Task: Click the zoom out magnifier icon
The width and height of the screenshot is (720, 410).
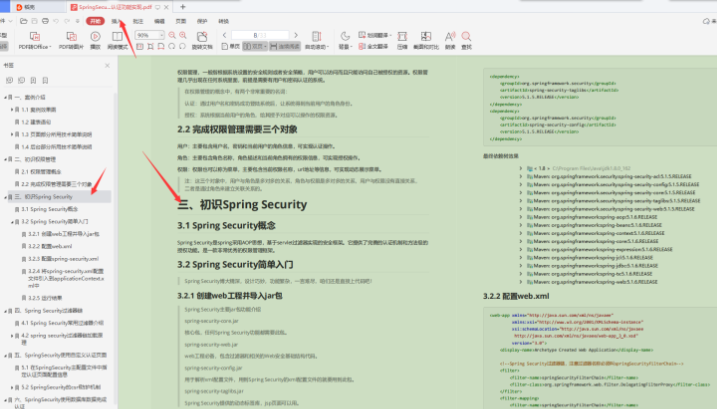Action: [x=172, y=35]
